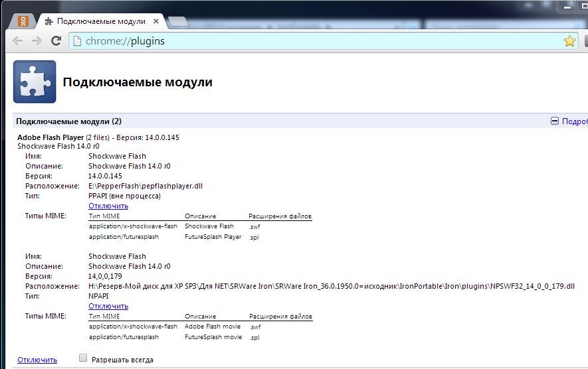Image resolution: width=588 pixels, height=369 pixels.
Task: Select the E:\PepperFlash\pepflashplayer.dll path
Action: (146, 186)
